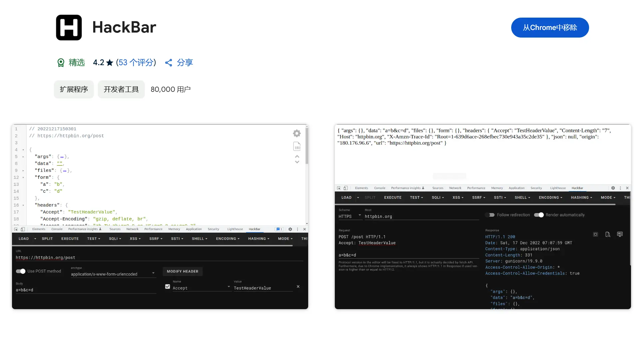The image size is (644, 355).
Task: Switch to Network tab in left screenshot
Action: pyautogui.click(x=132, y=229)
